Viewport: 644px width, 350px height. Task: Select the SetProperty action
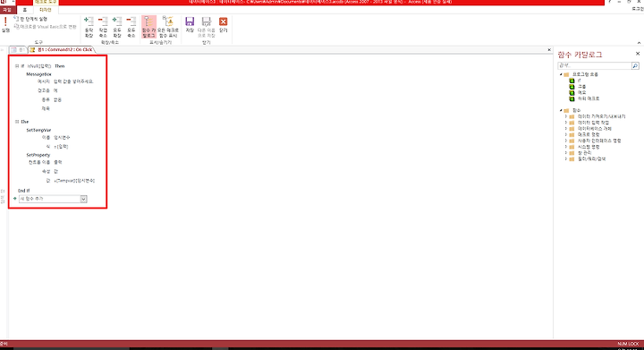coord(38,155)
